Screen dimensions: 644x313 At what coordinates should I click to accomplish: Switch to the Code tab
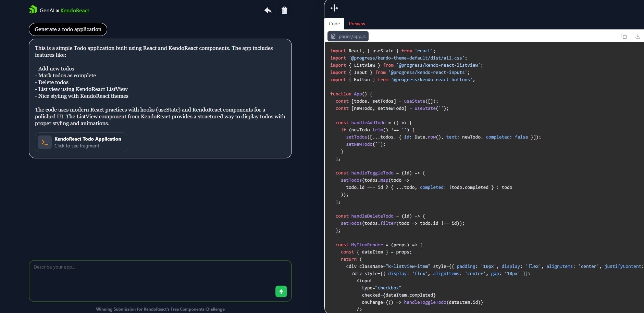[334, 24]
